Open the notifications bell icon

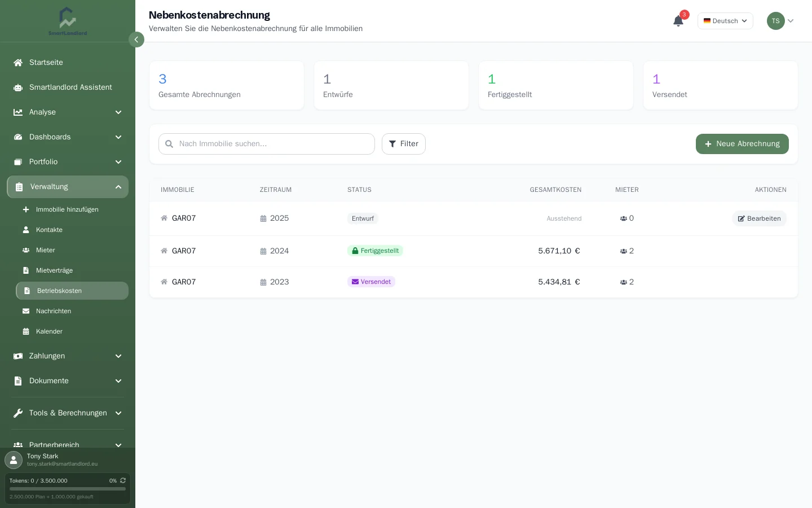[678, 21]
